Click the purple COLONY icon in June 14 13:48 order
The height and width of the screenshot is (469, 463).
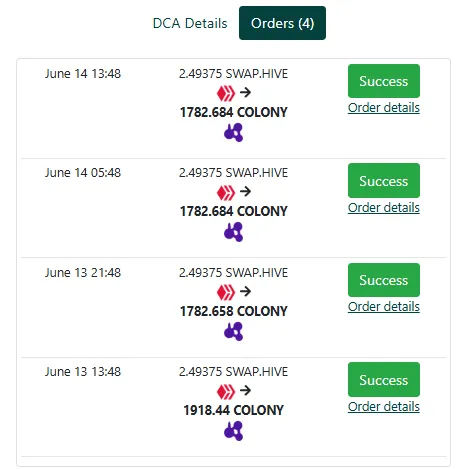tap(233, 132)
